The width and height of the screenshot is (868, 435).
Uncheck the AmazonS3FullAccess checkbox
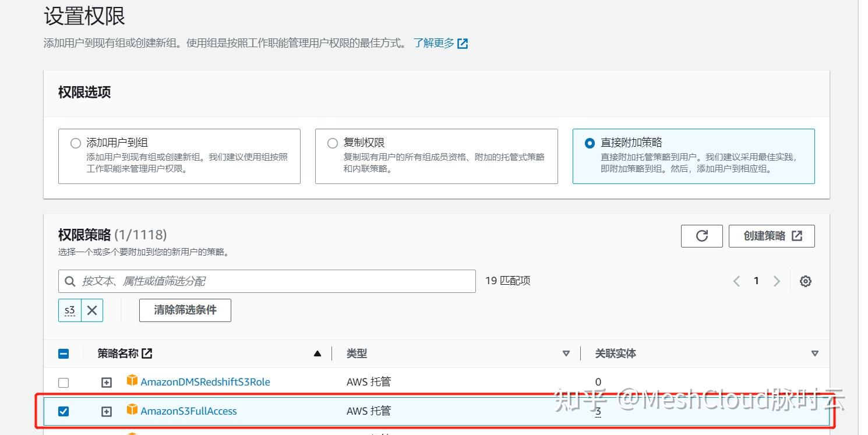click(64, 411)
